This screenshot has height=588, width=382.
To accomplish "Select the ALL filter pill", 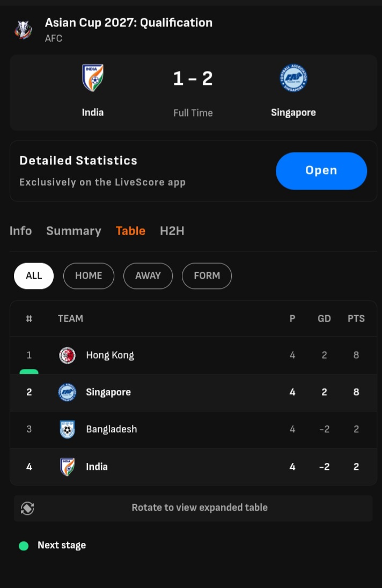I will [34, 275].
